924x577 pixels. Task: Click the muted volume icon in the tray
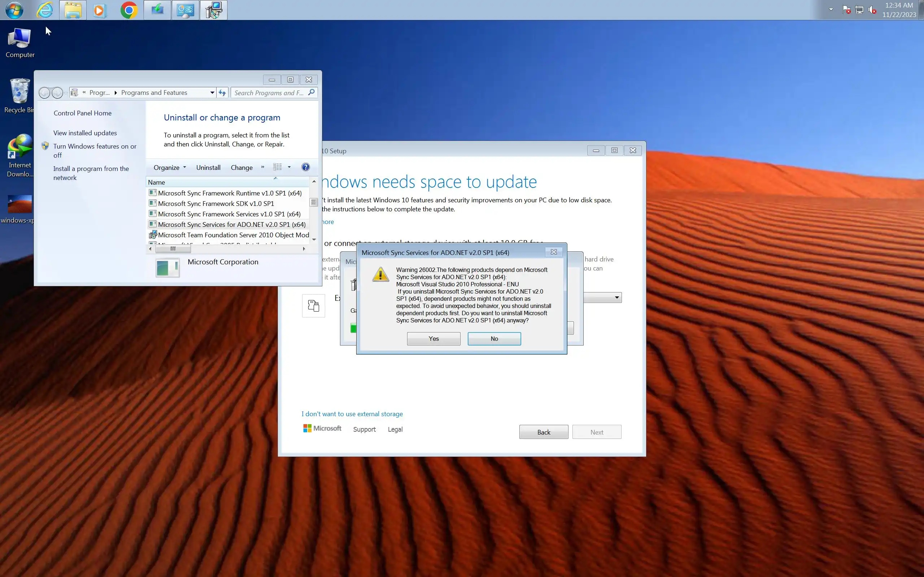(872, 10)
